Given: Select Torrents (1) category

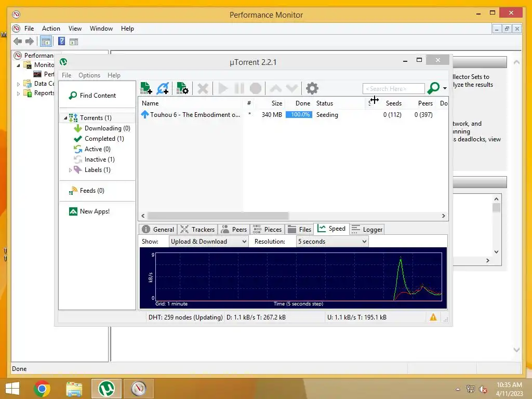Looking at the screenshot, I should pos(96,118).
